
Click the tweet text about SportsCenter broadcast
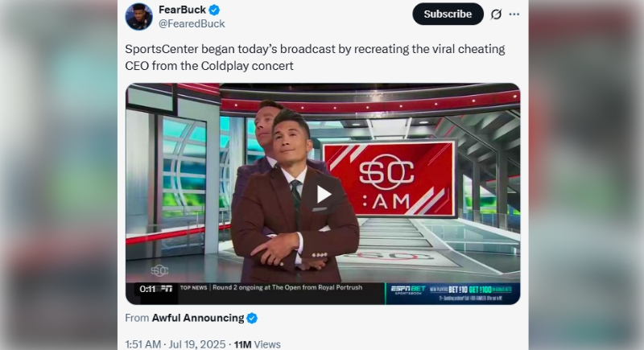click(315, 57)
